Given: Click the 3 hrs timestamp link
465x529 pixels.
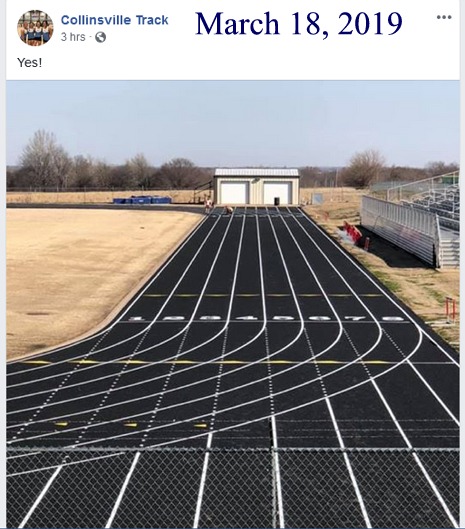Looking at the screenshot, I should pos(73,37).
